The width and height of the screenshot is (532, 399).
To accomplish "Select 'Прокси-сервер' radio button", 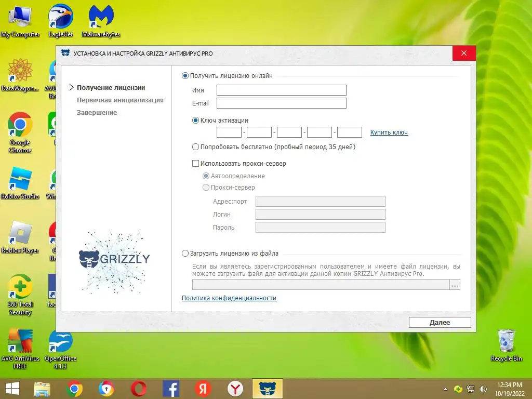I will click(x=206, y=187).
